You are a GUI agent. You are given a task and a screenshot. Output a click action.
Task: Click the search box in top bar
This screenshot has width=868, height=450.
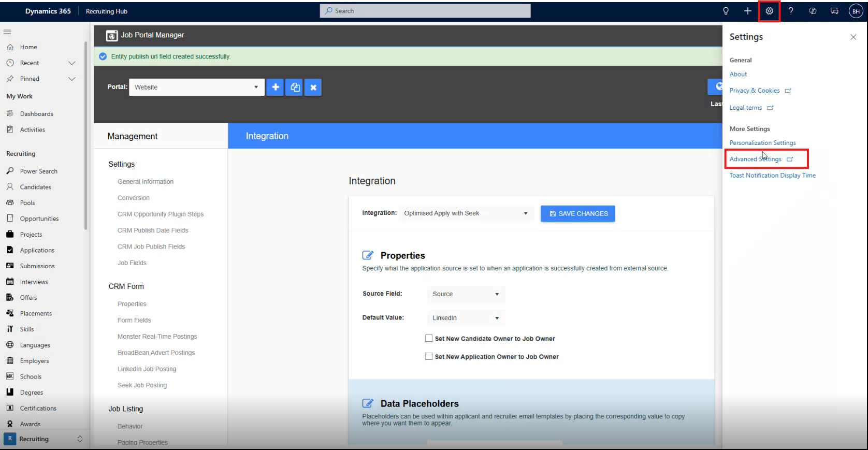click(425, 11)
